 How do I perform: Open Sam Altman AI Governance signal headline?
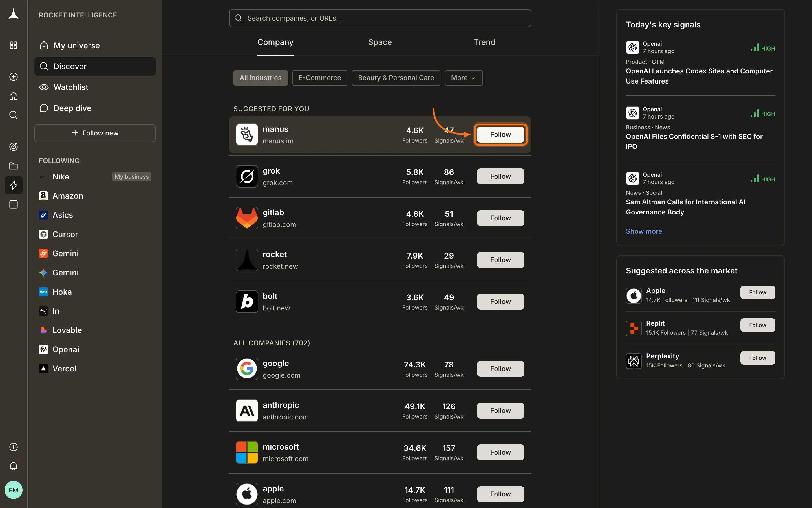685,207
